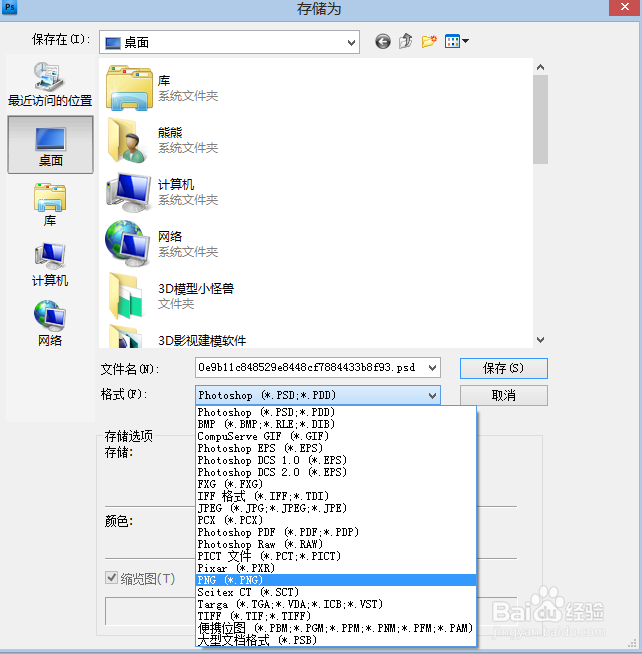Image resolution: width=642 pixels, height=654 pixels.
Task: Go up one folder level icon
Action: [405, 41]
